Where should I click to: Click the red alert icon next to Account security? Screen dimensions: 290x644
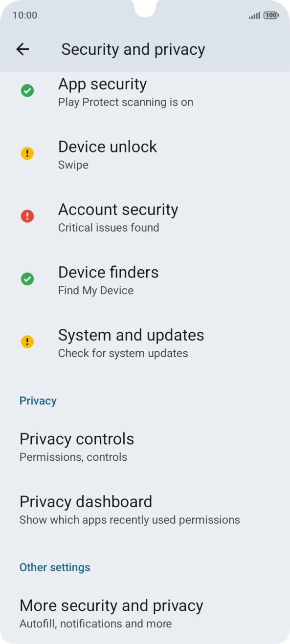(x=27, y=215)
